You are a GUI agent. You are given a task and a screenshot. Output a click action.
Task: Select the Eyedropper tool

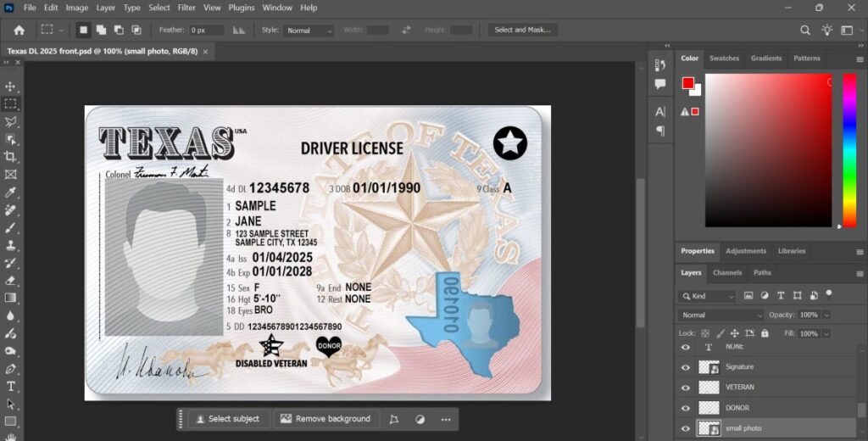(10, 193)
